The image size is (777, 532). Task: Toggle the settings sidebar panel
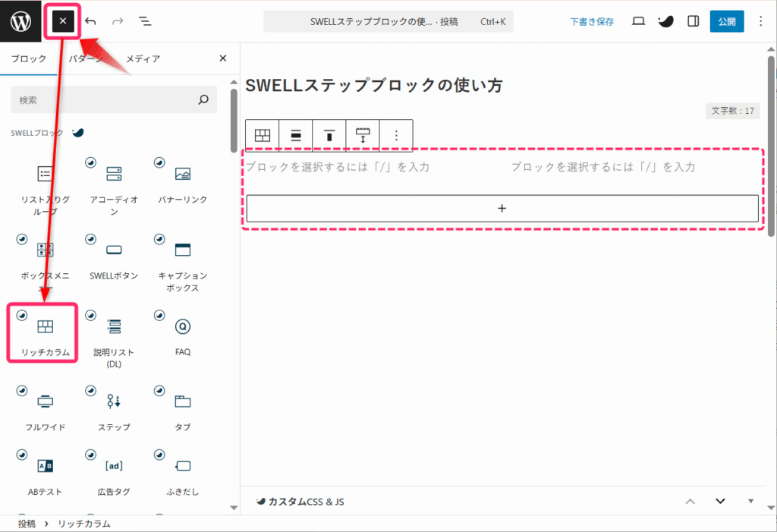(693, 21)
